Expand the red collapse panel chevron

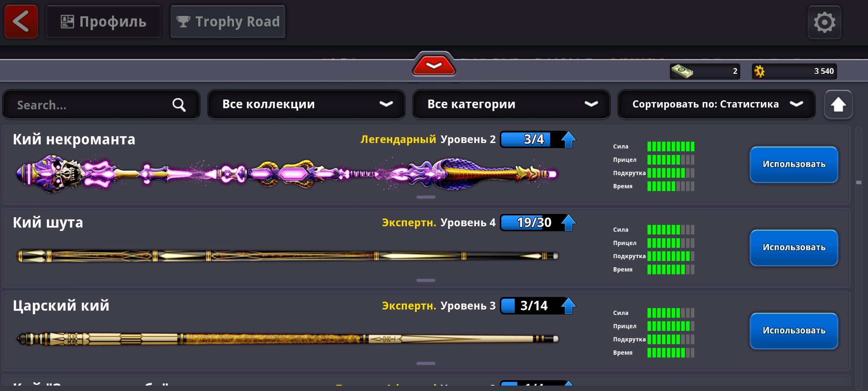(434, 65)
